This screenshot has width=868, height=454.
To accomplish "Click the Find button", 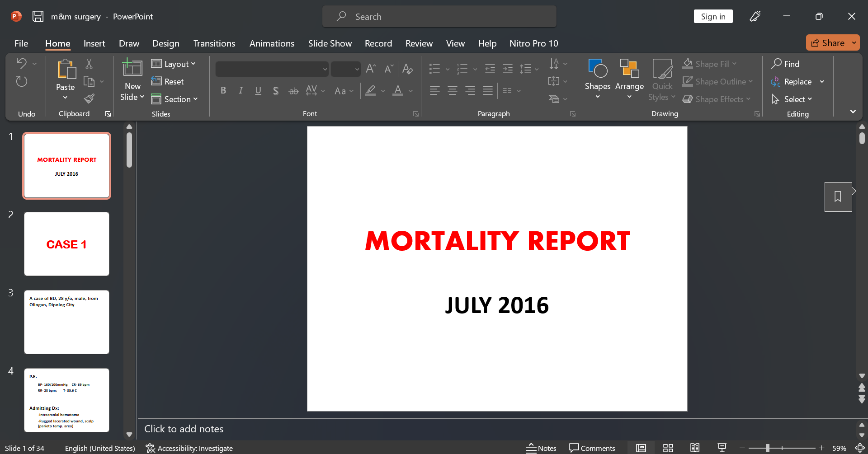I will coord(785,64).
